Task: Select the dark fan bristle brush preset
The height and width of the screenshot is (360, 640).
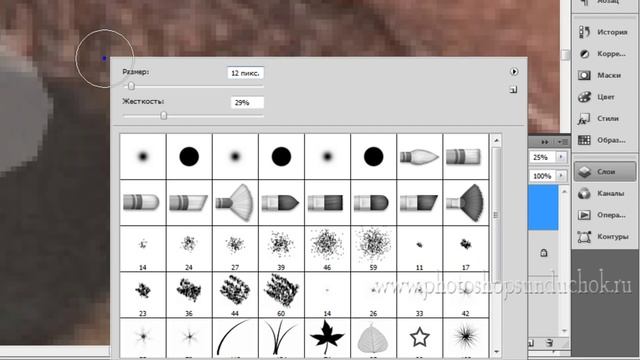Action: [465, 202]
